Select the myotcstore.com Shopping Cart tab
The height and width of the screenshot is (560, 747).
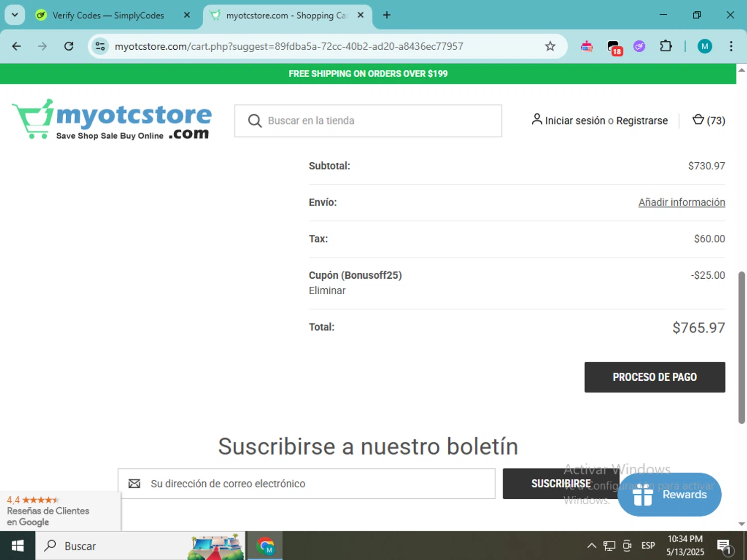(x=286, y=15)
